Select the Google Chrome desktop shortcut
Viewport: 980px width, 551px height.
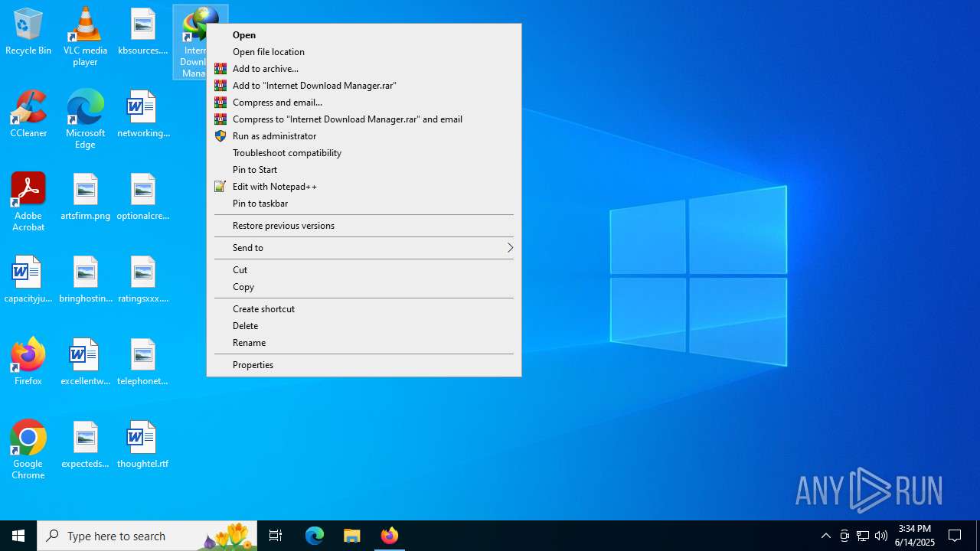coord(28,450)
